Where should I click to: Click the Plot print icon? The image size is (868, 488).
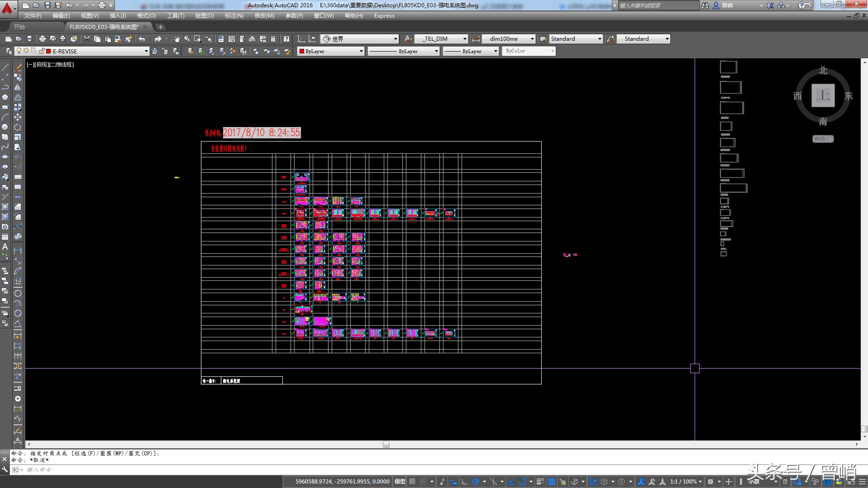pyautogui.click(x=43, y=39)
